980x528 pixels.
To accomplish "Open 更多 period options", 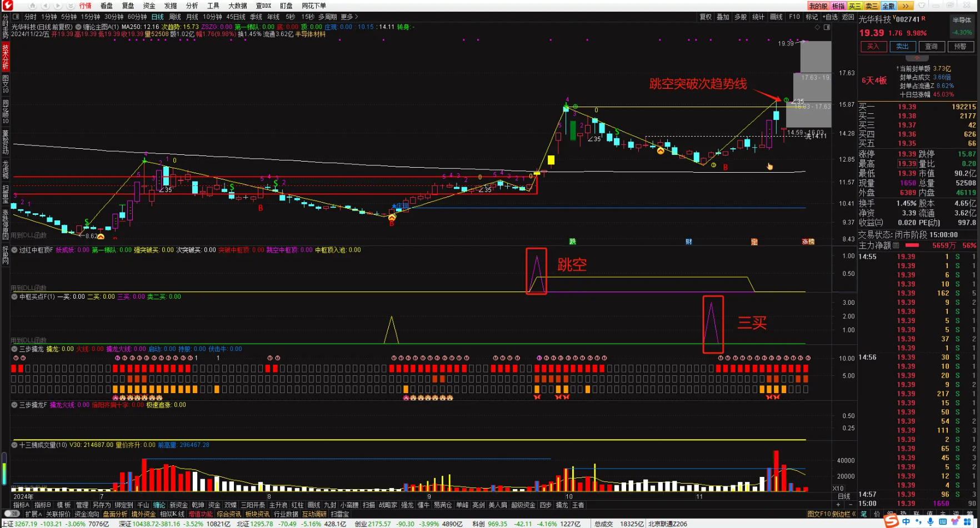I will tap(349, 17).
